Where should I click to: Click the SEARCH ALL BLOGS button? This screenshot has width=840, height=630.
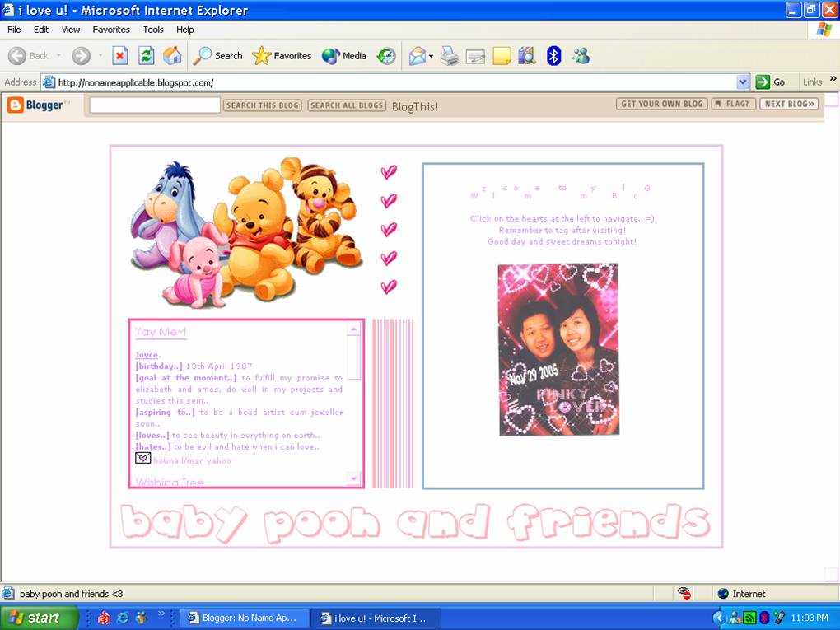348,105
